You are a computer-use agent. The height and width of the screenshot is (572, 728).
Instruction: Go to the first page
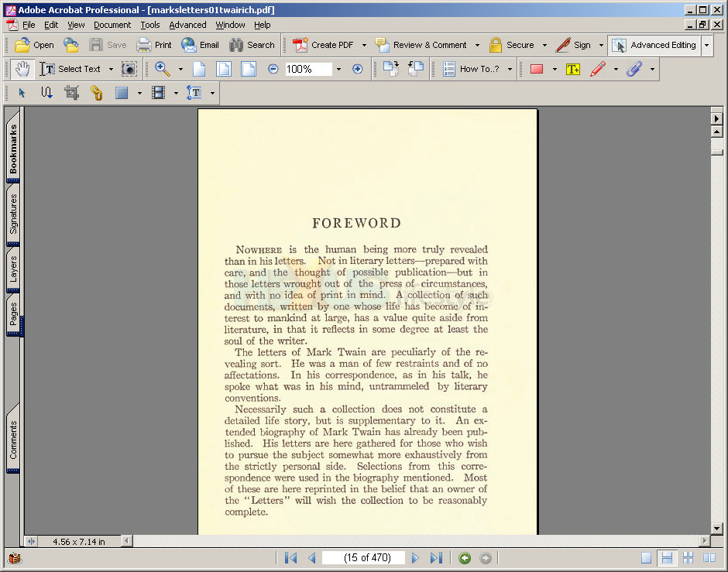290,557
